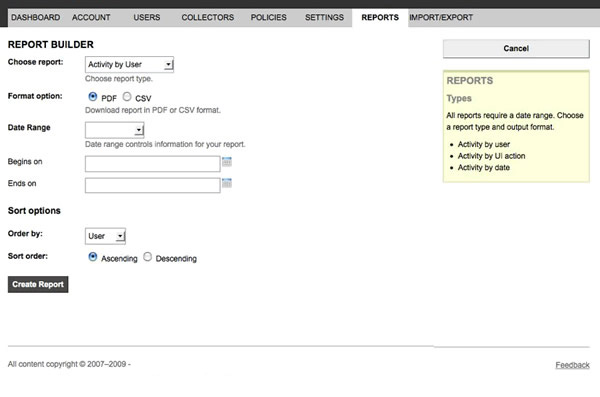Viewport: 600px width, 397px height.
Task: Click the Cancel button
Action: click(516, 49)
